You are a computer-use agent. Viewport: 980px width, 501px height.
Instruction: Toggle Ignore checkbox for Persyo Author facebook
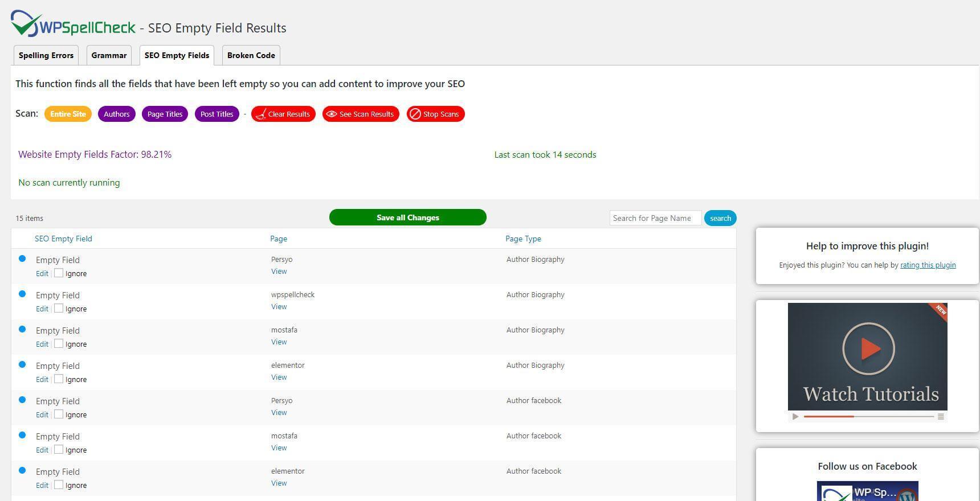click(x=59, y=414)
